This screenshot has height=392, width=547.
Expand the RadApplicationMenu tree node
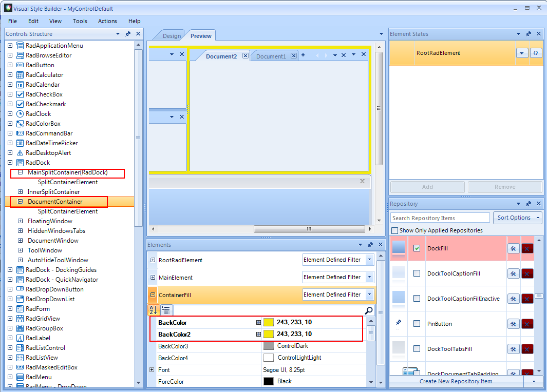coord(10,45)
